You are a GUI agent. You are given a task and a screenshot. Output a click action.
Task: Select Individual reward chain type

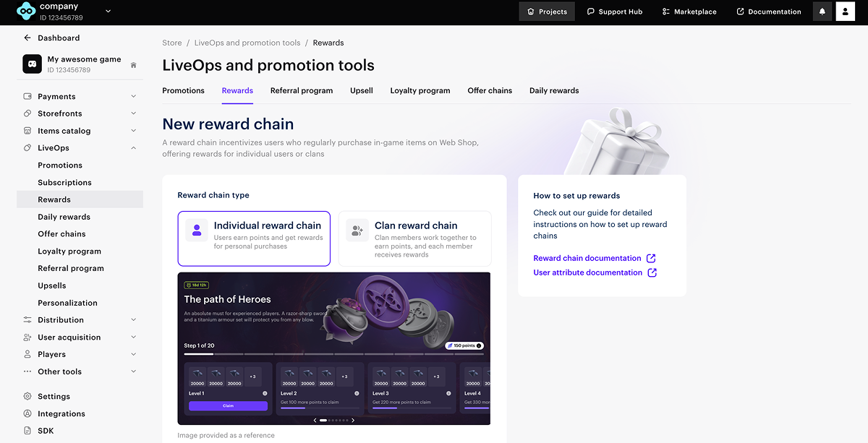tap(254, 238)
